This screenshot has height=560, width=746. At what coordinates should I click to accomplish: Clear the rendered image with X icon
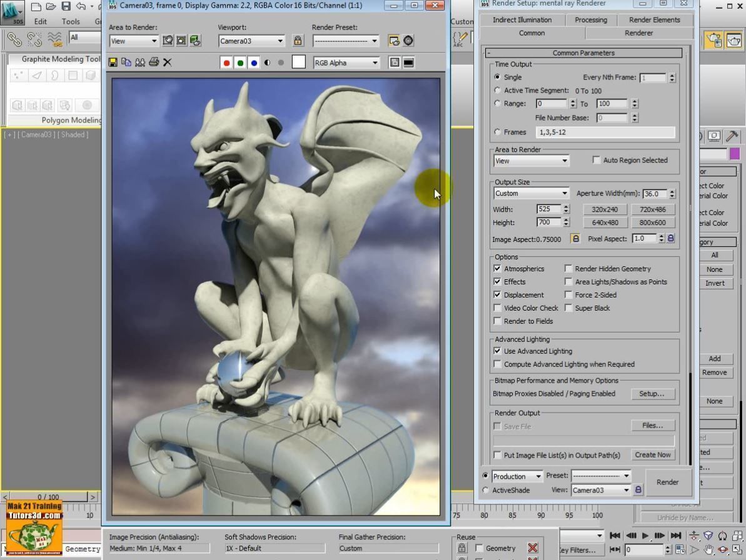pos(168,62)
